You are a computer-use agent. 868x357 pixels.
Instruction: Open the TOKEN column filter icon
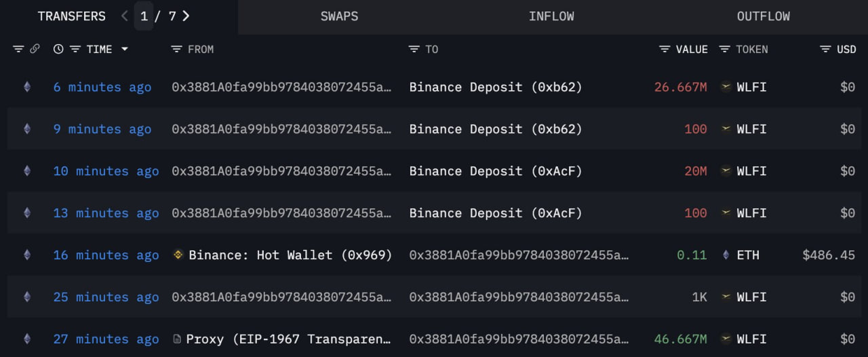[724, 49]
